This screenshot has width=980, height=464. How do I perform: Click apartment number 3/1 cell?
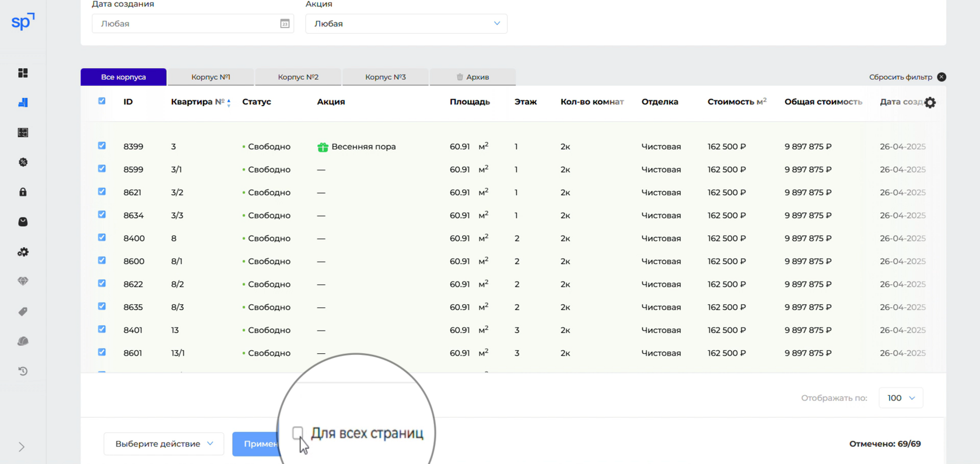[x=176, y=170]
